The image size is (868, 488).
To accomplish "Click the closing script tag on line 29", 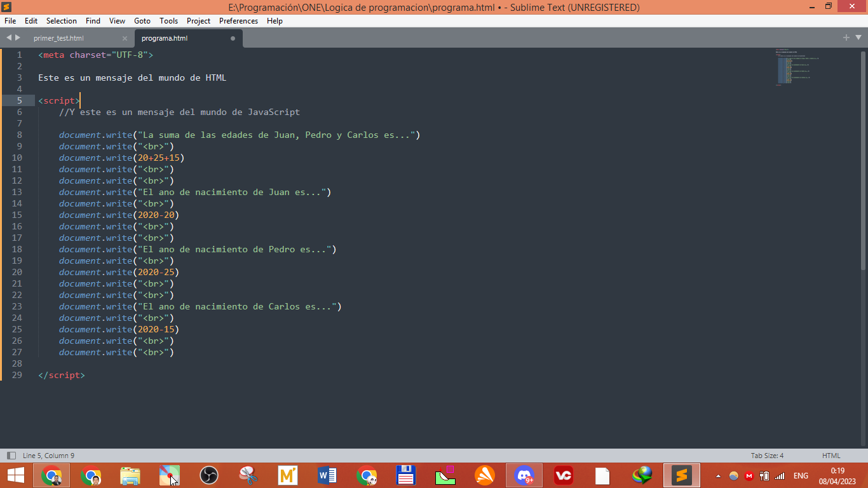I will click(62, 375).
